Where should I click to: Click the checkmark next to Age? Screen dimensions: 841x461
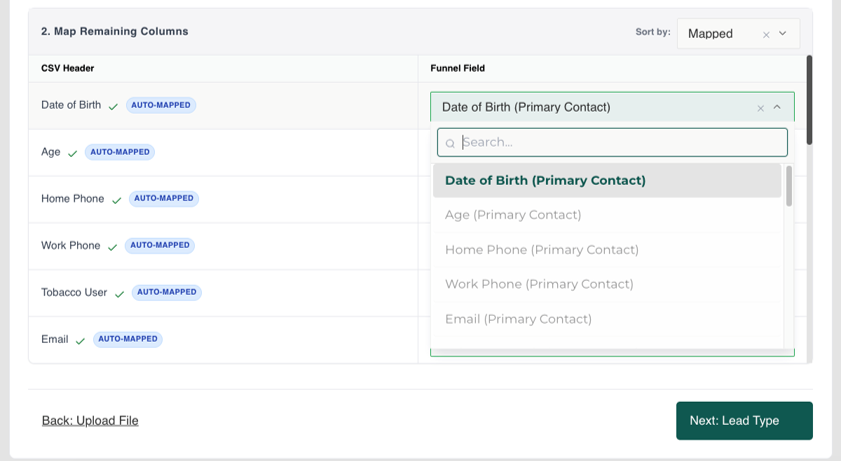pyautogui.click(x=72, y=154)
